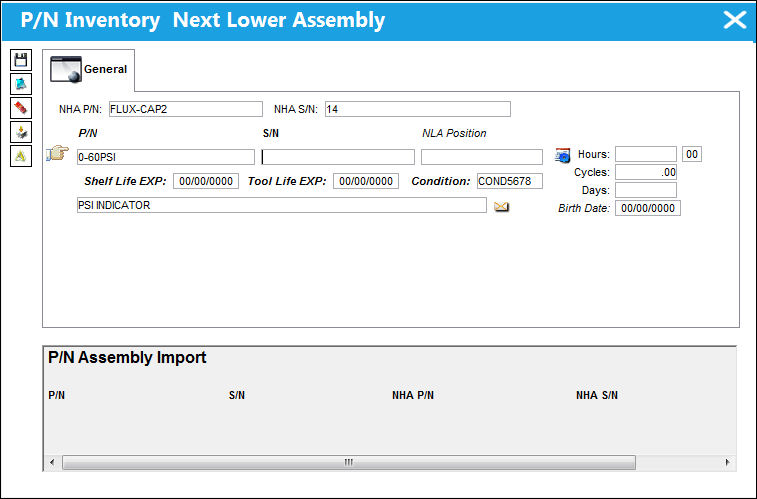Click the Tool Life EXP date field
This screenshot has width=757, height=499.
[366, 181]
